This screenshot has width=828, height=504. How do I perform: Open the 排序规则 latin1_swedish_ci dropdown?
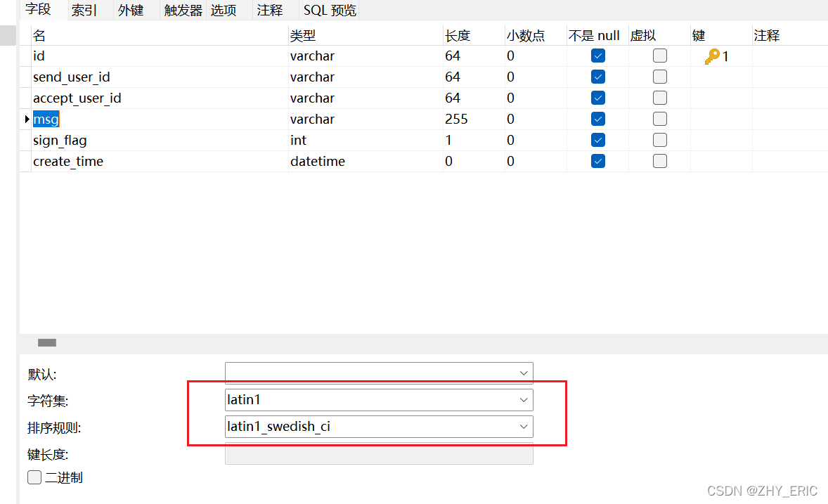379,427
